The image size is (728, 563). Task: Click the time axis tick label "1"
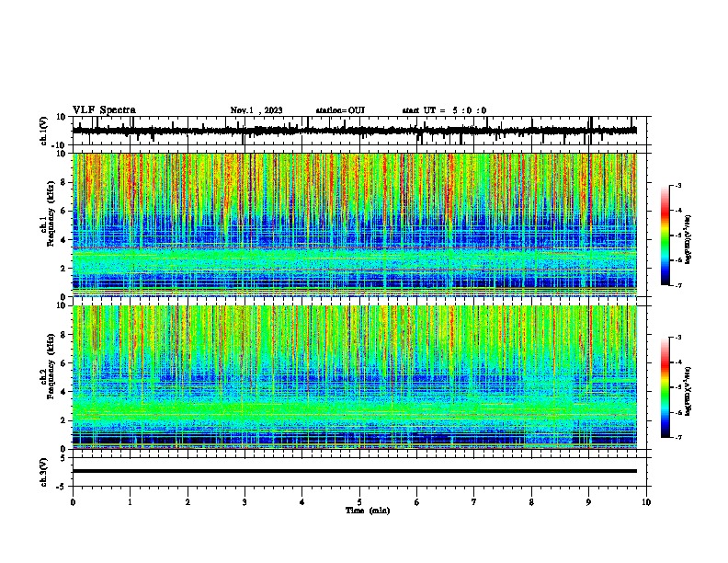[130, 502]
